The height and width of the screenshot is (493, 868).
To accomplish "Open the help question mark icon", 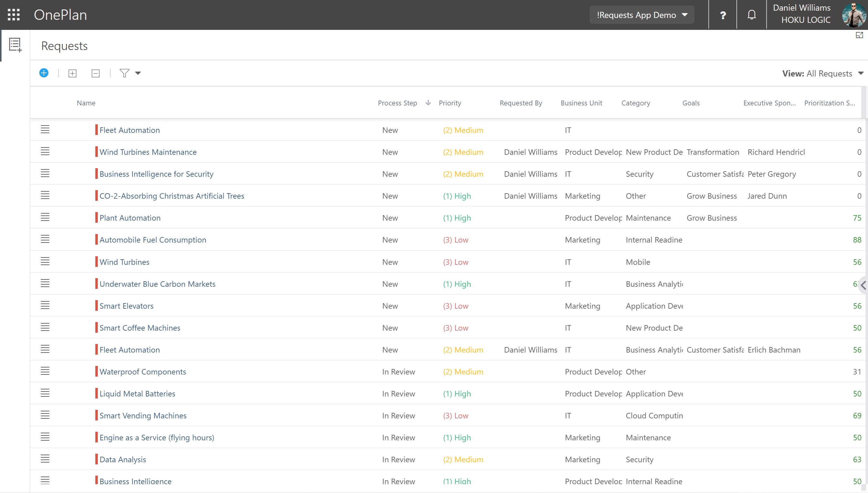I will coord(723,15).
